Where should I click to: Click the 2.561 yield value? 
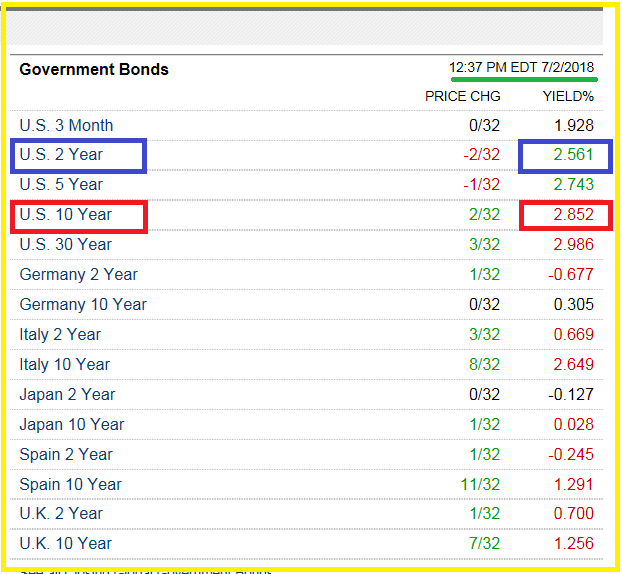(x=573, y=155)
